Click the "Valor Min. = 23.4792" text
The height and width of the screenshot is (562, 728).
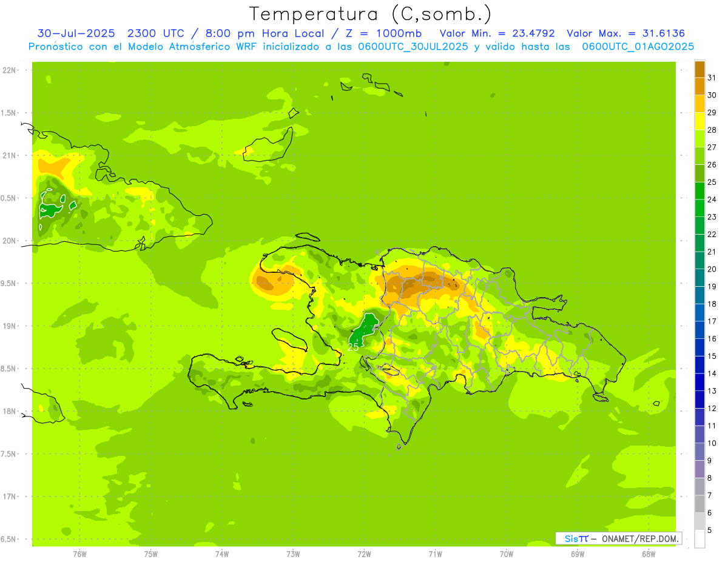[497, 33]
